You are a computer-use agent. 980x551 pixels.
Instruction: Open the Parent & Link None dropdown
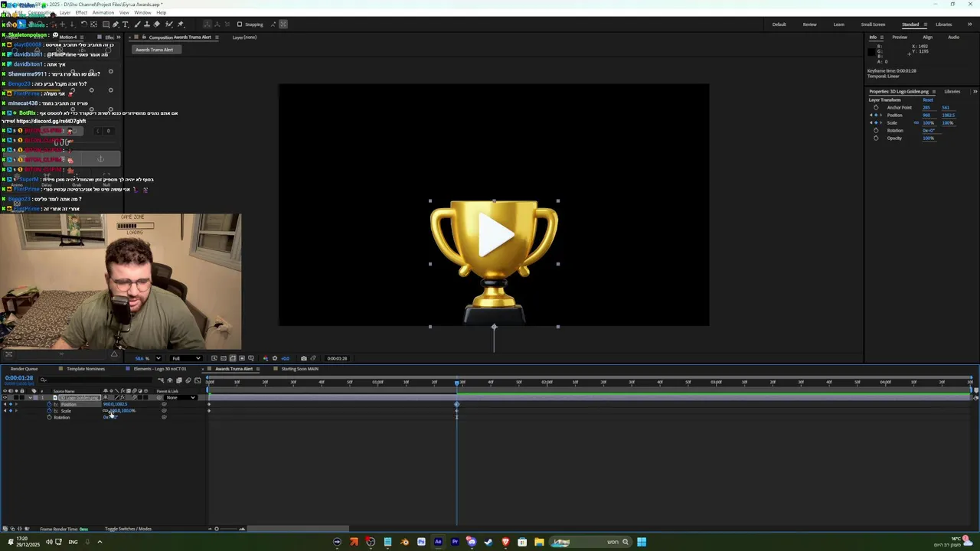[181, 397]
